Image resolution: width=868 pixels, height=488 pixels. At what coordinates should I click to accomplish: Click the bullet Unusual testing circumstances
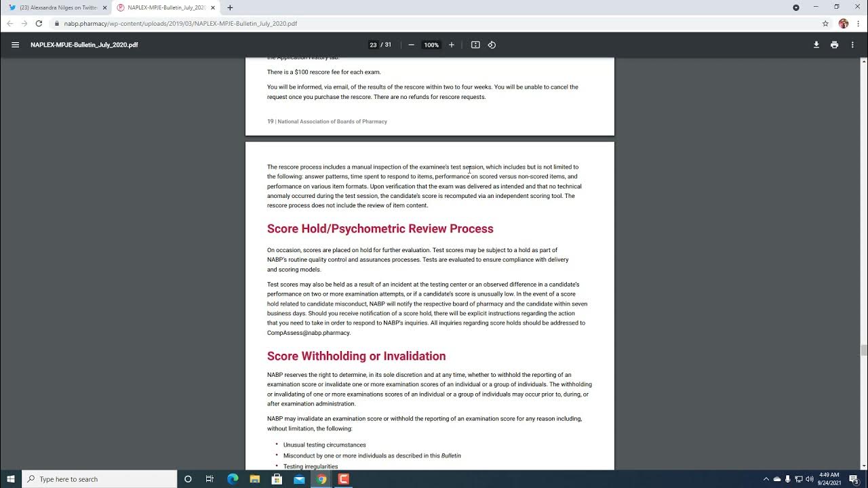click(x=325, y=445)
